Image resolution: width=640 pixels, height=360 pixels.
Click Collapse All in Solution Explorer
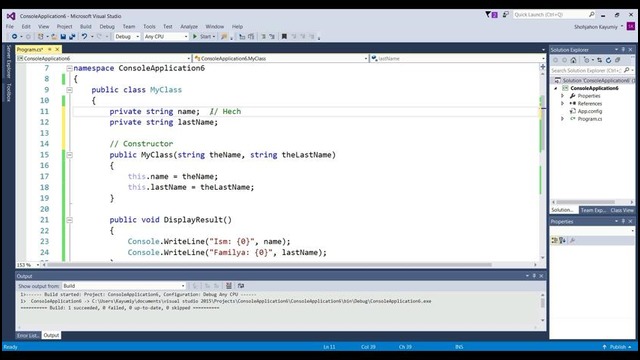(x=617, y=60)
